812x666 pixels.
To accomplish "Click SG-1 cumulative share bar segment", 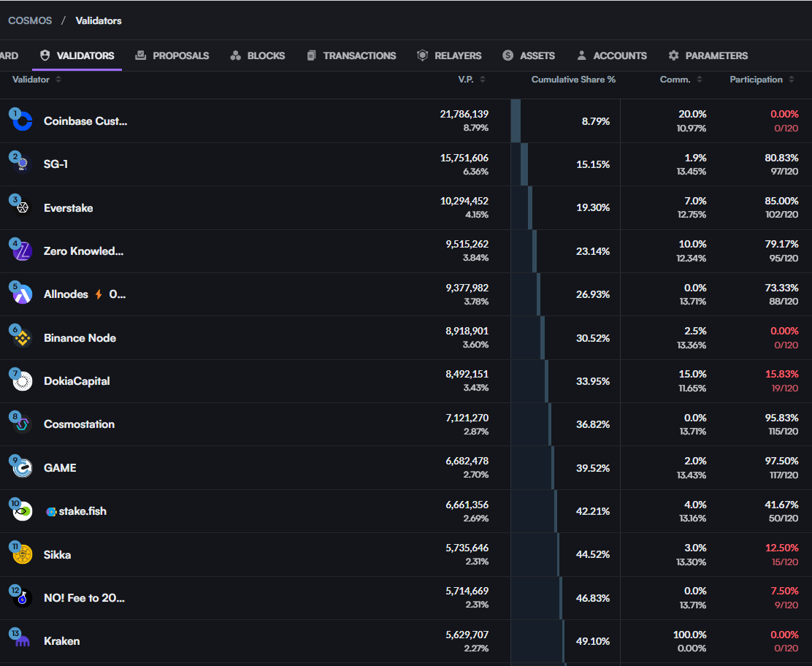I will pyautogui.click(x=524, y=164).
